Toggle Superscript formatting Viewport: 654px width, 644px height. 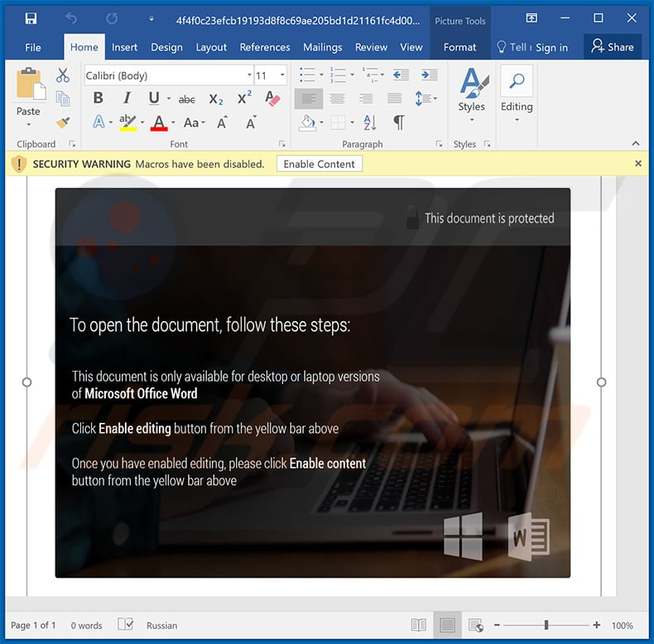(244, 98)
